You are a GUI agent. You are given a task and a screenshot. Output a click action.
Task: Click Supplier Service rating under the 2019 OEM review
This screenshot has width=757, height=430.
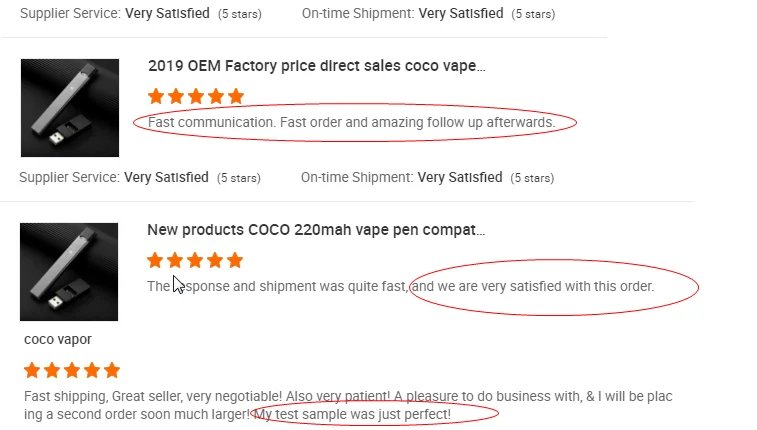tap(115, 178)
